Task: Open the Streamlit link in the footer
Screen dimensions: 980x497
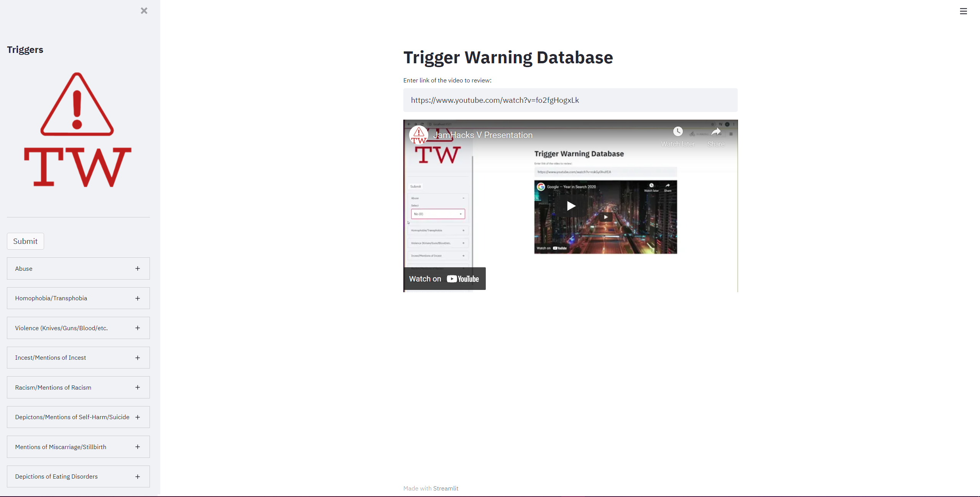Action: tap(446, 488)
